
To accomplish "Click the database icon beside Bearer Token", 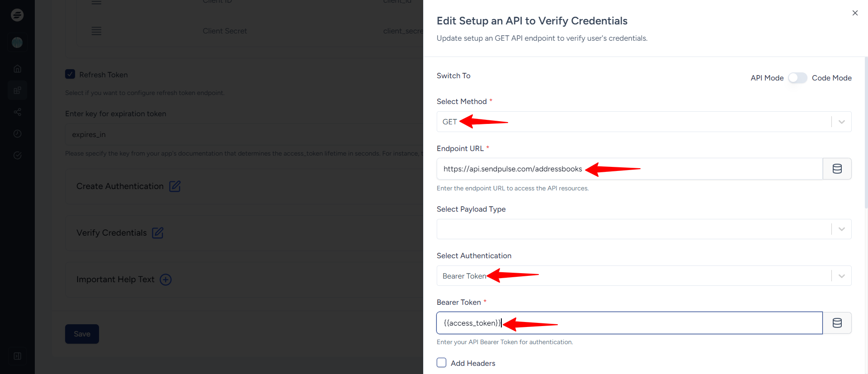I will (x=837, y=323).
